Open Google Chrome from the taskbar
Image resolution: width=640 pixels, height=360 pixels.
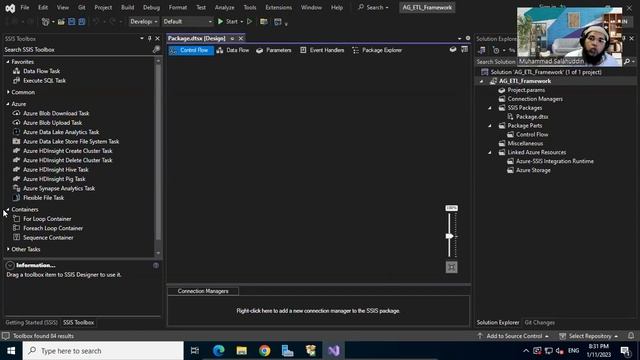pyautogui.click(x=264, y=351)
